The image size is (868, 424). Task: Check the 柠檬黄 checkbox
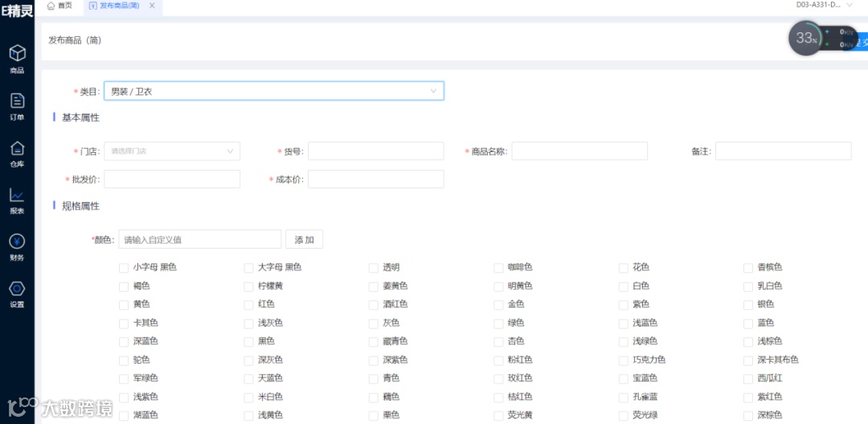coord(248,286)
